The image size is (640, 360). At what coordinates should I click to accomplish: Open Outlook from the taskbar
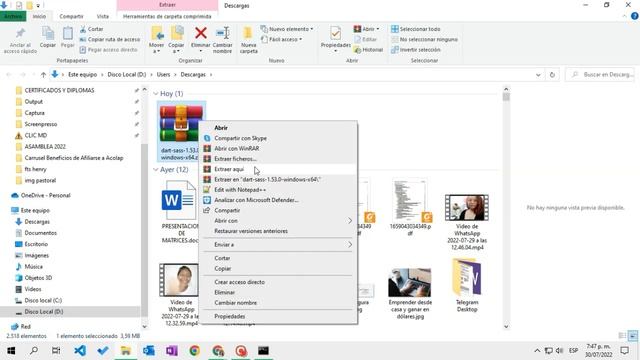pyautogui.click(x=149, y=350)
